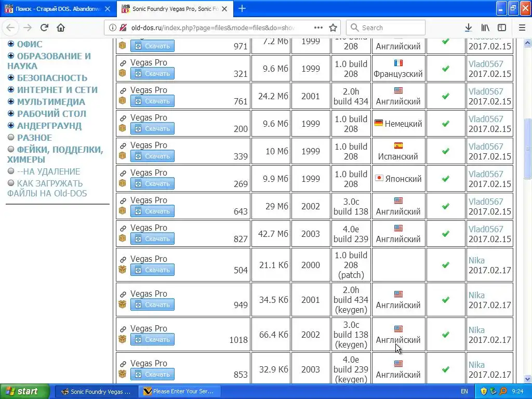The image size is (532, 399).
Task: Click the French flag icon
Action: pyautogui.click(x=398, y=63)
